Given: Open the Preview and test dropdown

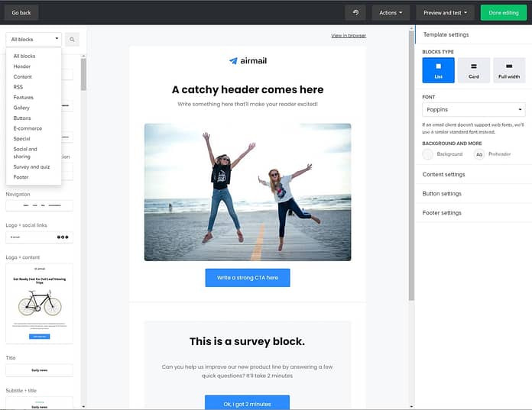Looking at the screenshot, I should [445, 12].
